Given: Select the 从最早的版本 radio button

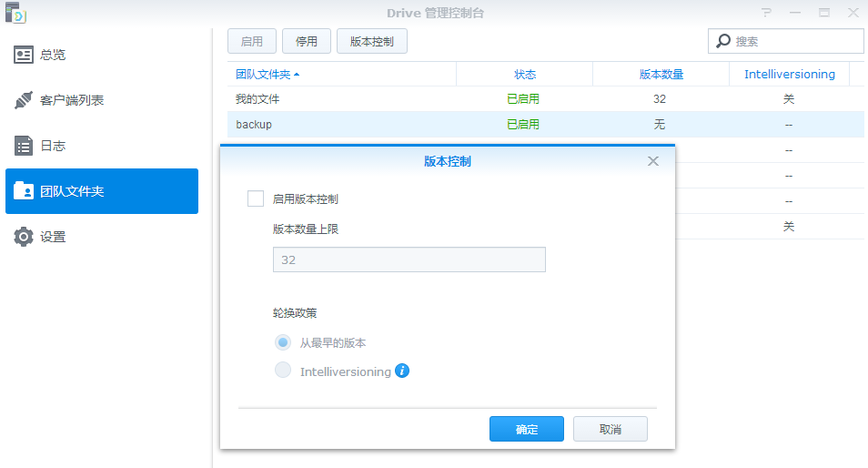Looking at the screenshot, I should [x=283, y=343].
